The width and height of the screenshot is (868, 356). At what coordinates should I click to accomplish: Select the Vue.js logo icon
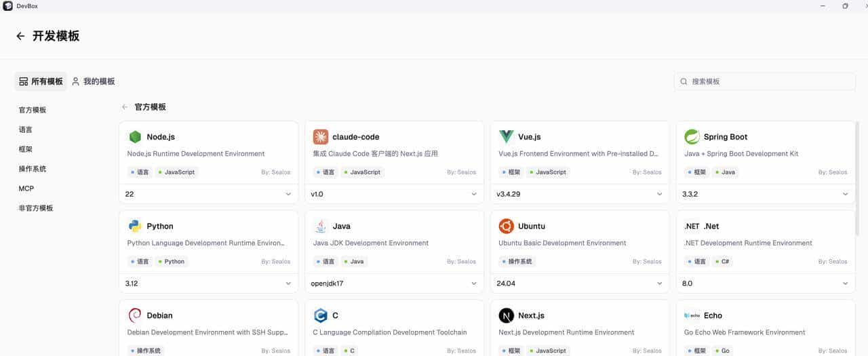pos(506,137)
